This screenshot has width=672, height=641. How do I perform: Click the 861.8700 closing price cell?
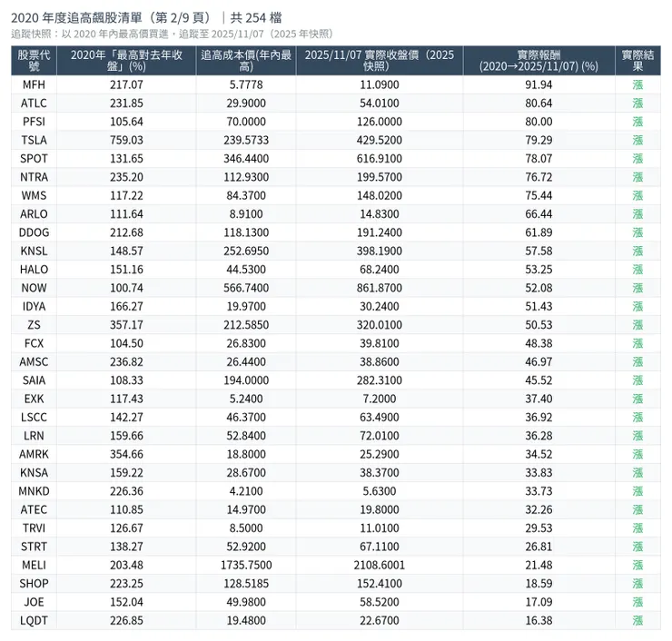click(380, 288)
